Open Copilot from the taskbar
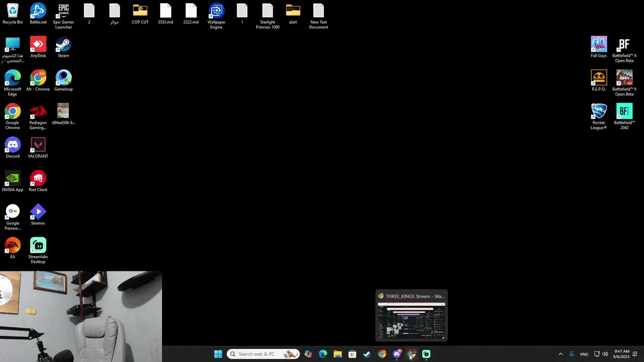644x362 pixels. 308,354
